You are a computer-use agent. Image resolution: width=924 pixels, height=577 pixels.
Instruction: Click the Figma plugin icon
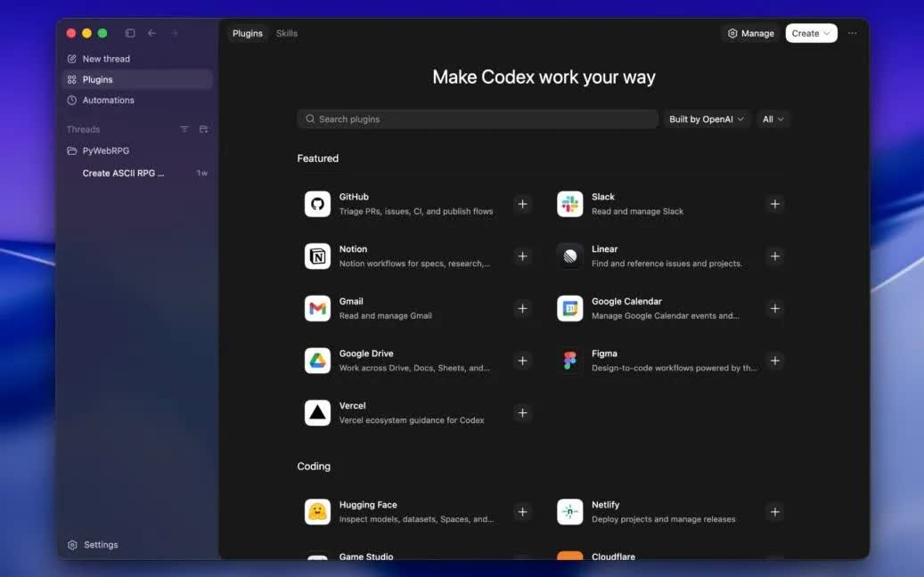click(569, 360)
